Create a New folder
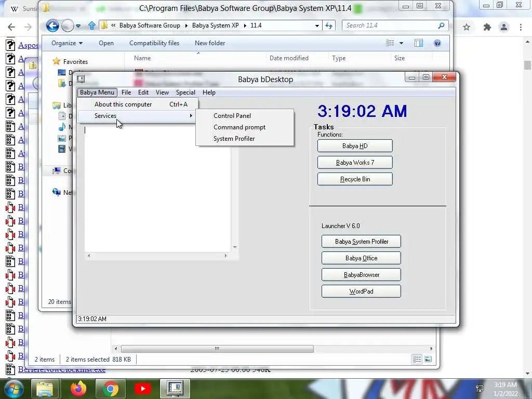 pos(210,43)
